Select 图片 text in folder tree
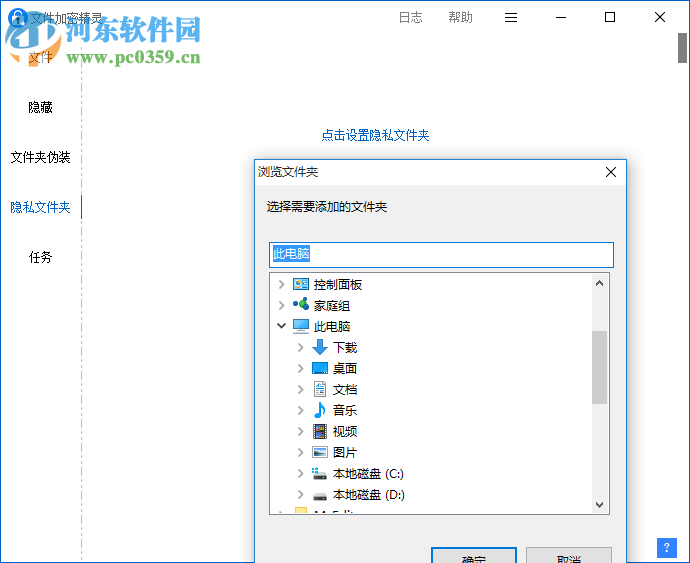 (345, 452)
